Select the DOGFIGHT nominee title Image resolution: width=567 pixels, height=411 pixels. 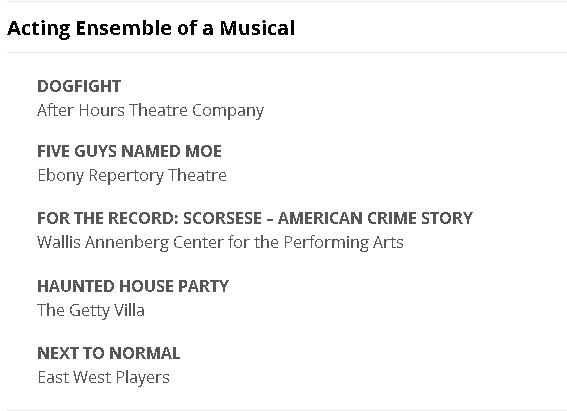(79, 86)
